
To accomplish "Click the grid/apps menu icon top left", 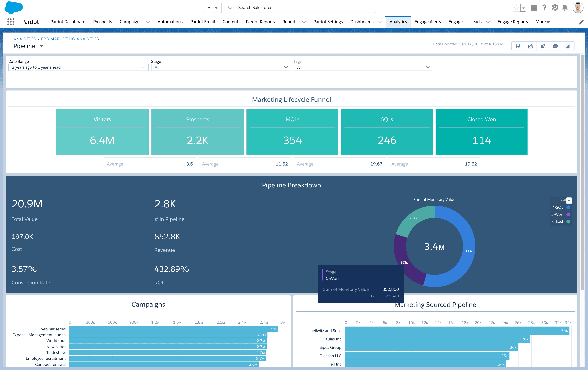I will pyautogui.click(x=11, y=22).
